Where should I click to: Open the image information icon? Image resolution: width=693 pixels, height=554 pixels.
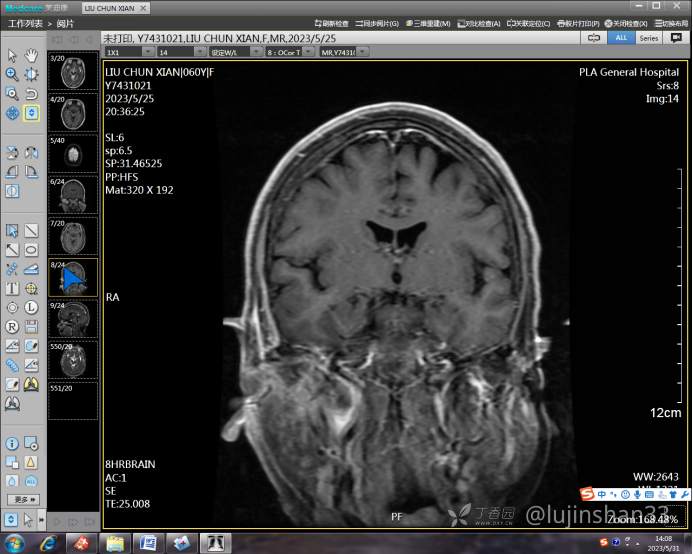point(12,443)
